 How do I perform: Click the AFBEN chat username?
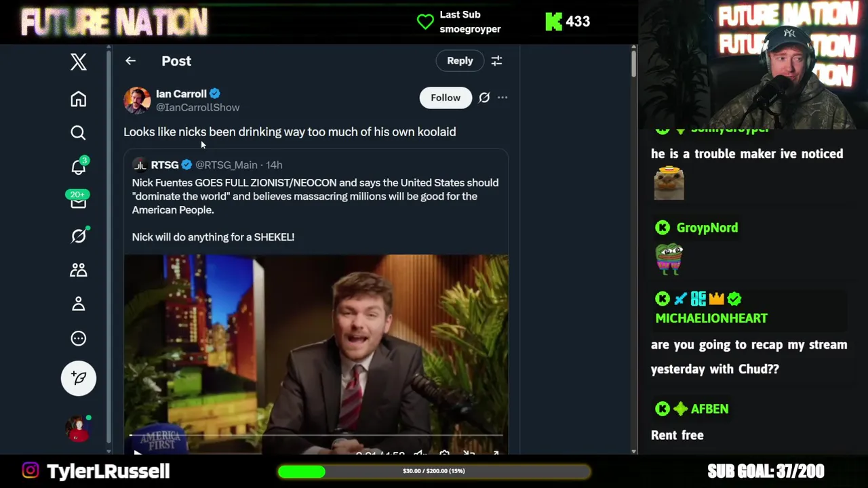pyautogui.click(x=709, y=409)
